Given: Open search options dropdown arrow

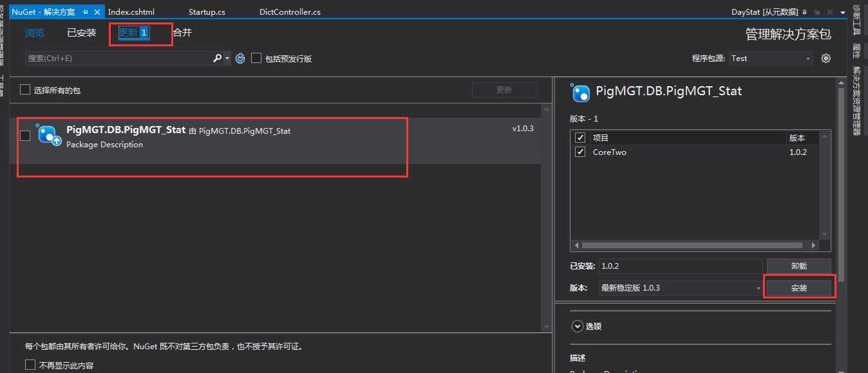Looking at the screenshot, I should pos(227,59).
